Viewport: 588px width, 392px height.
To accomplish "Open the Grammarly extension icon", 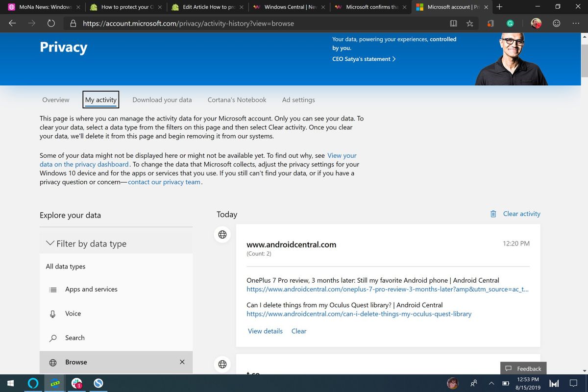I will click(x=510, y=23).
